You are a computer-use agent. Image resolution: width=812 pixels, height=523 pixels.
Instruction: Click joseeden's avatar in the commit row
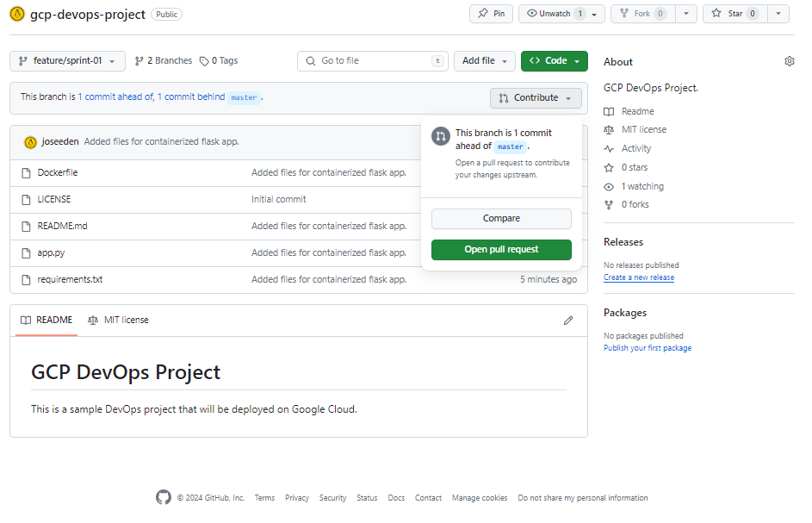tap(30, 141)
